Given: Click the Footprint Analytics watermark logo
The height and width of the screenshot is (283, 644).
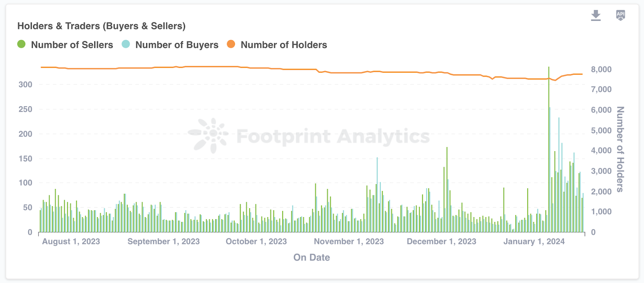Looking at the screenshot, I should pos(208,135).
